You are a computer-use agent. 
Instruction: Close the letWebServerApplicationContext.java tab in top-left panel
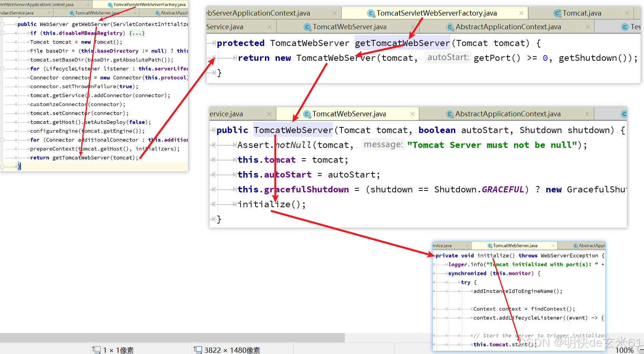point(88,5)
